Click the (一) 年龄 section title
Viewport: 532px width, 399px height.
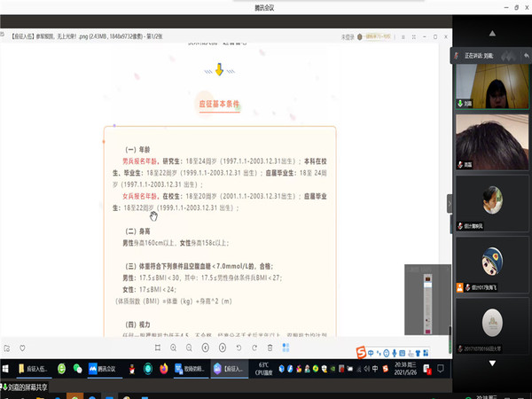[137, 150]
